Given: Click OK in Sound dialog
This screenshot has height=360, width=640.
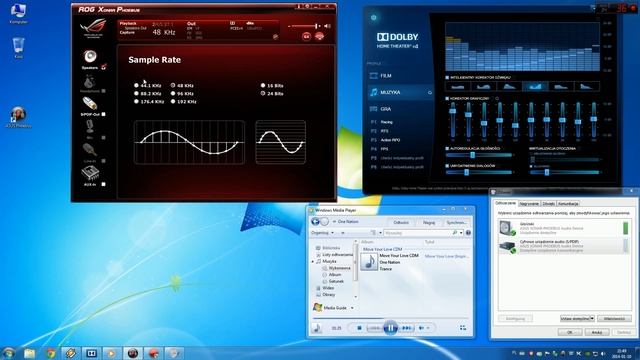Looking at the screenshot, I should [570, 332].
